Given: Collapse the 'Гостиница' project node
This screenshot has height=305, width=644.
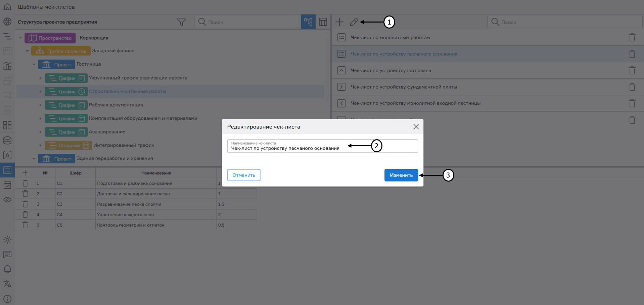Looking at the screenshot, I should coord(34,64).
